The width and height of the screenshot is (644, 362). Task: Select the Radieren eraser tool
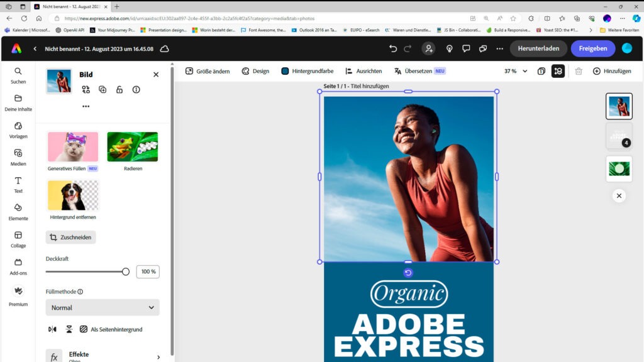pyautogui.click(x=133, y=151)
